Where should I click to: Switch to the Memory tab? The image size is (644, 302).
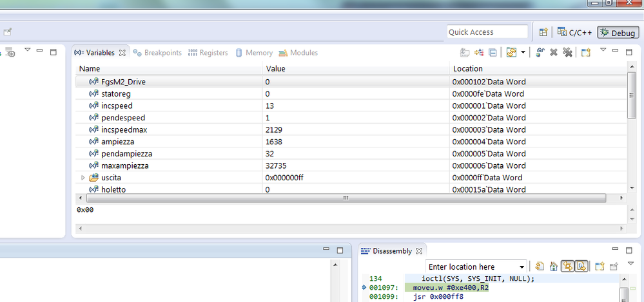(254, 53)
